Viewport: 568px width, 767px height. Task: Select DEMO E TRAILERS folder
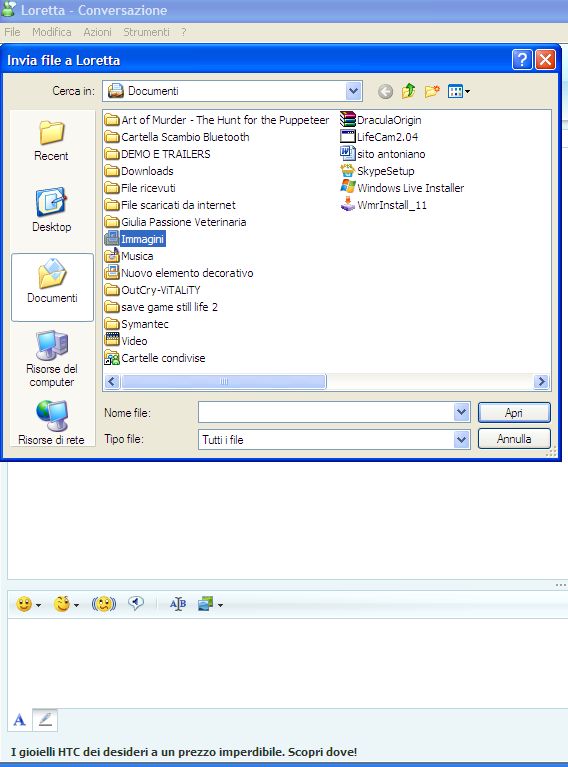coord(158,154)
